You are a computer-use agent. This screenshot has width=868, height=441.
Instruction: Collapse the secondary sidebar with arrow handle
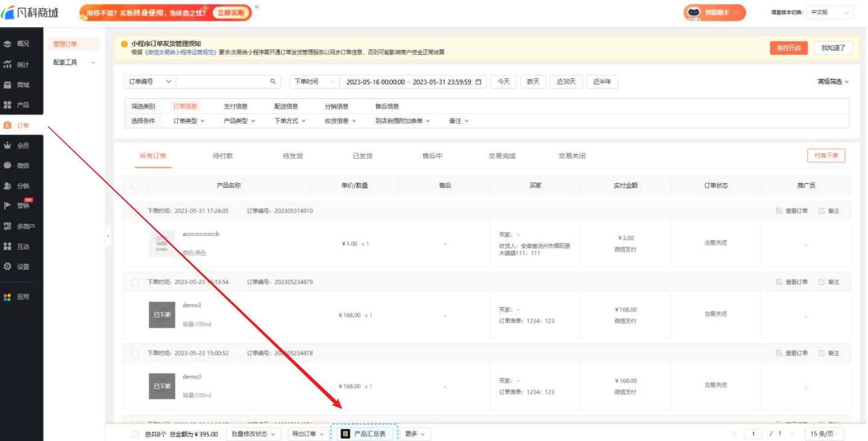pyautogui.click(x=108, y=236)
